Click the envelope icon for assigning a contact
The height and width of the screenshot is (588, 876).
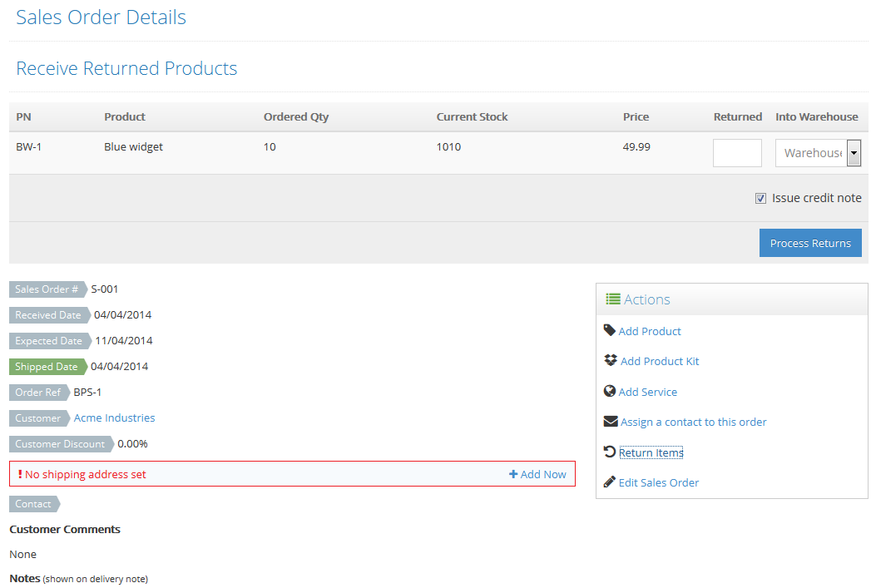tap(610, 422)
